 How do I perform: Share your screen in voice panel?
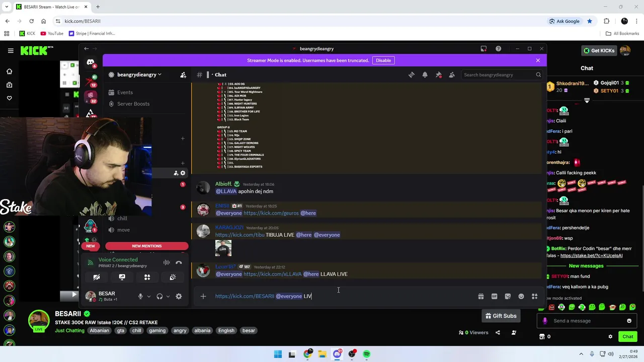point(122,277)
